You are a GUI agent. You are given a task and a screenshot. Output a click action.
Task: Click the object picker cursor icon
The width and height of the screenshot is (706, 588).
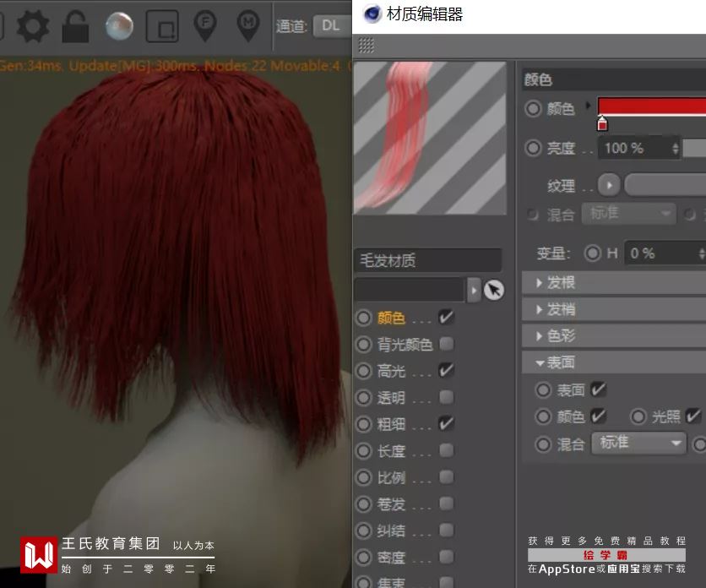[x=494, y=290]
